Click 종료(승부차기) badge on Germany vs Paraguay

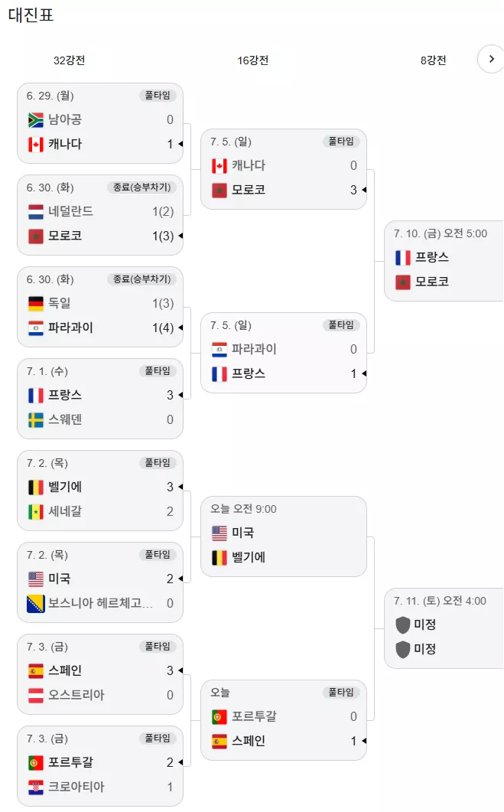(141, 279)
